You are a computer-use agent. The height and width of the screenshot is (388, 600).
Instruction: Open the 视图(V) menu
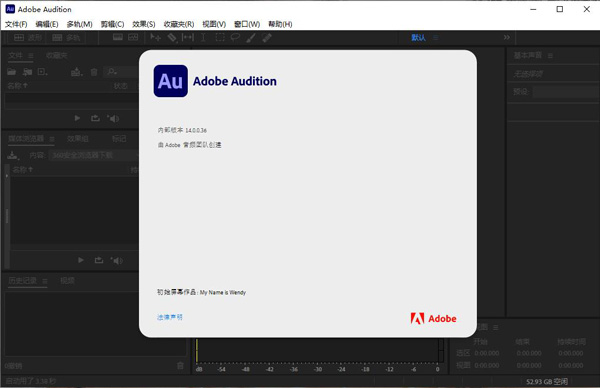click(214, 24)
